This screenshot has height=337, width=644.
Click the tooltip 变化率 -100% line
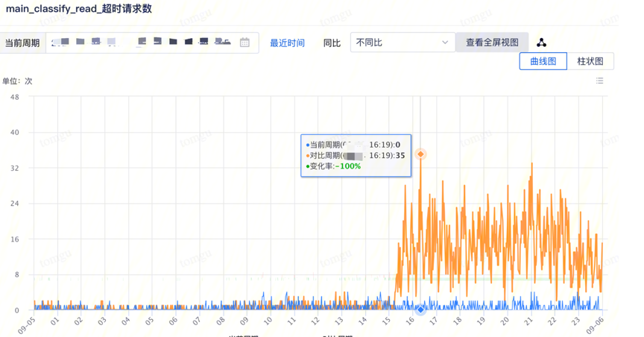click(333, 166)
